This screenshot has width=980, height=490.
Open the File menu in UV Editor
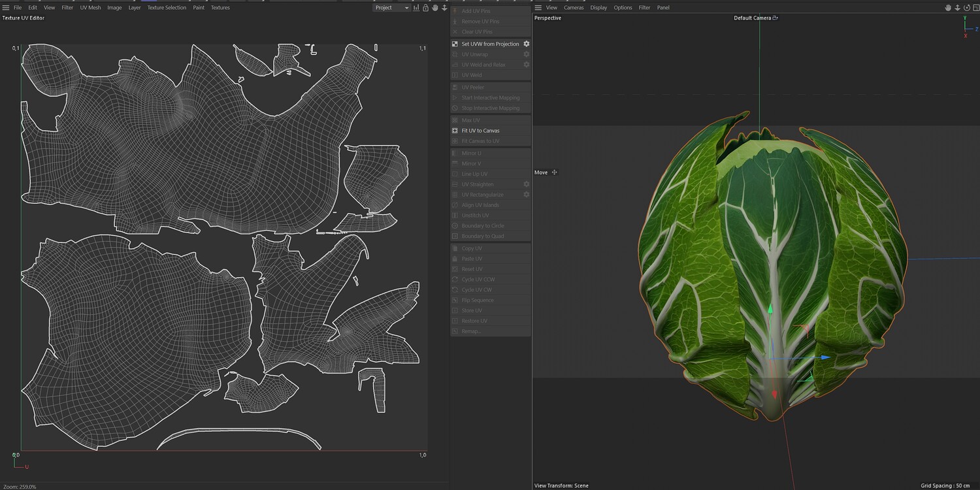18,8
